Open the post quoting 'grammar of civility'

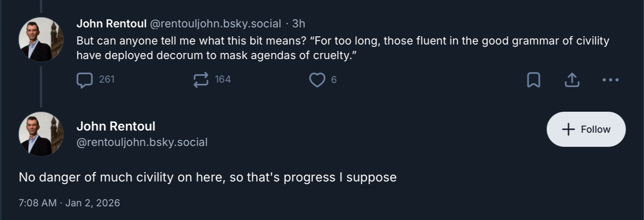pos(342,48)
